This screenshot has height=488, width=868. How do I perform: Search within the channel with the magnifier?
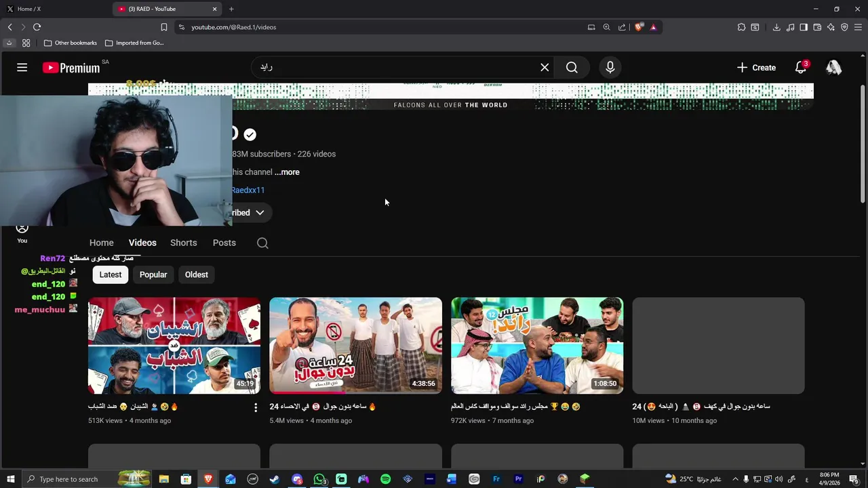coord(262,243)
